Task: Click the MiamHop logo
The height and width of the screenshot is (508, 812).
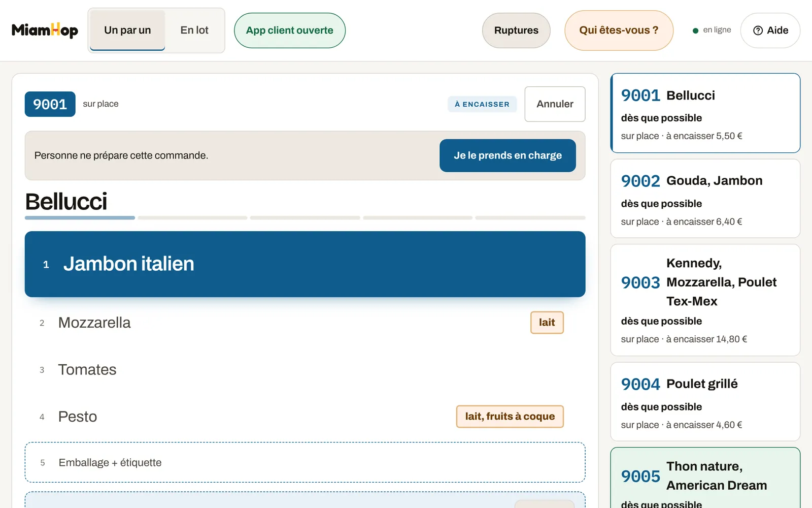Action: [45, 30]
